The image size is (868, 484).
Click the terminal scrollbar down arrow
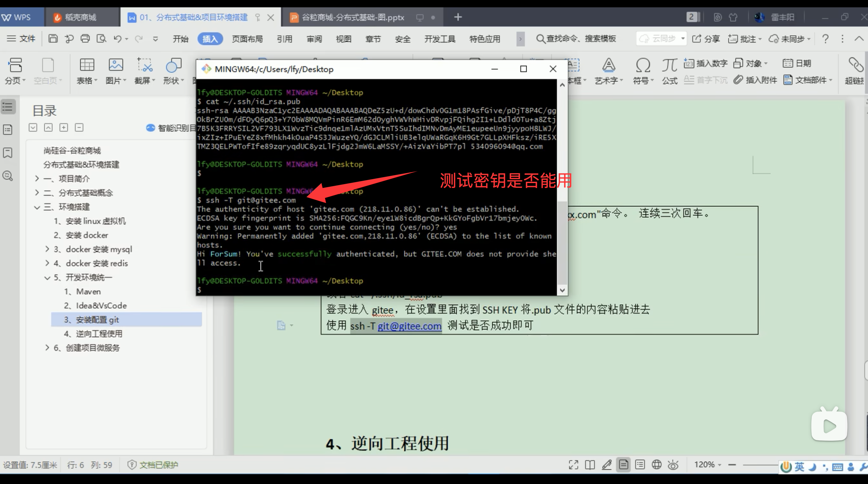point(562,290)
